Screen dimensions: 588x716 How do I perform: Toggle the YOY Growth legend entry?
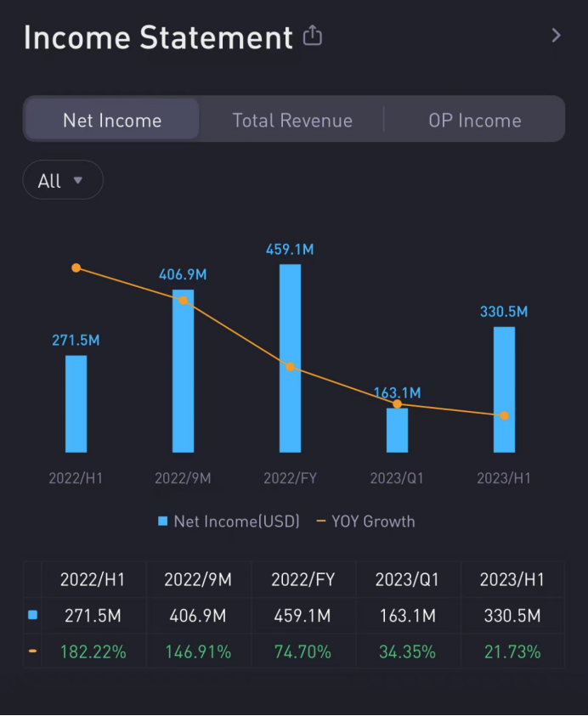click(365, 521)
